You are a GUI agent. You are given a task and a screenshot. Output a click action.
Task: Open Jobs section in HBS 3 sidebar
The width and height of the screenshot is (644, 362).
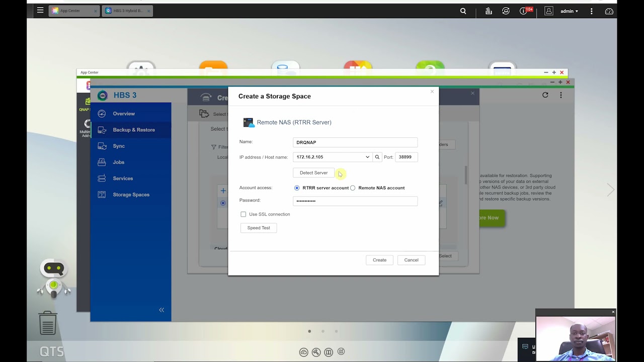131,162
